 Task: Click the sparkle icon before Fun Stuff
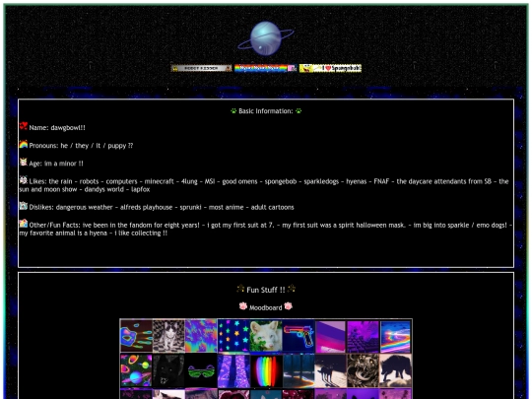(240, 289)
